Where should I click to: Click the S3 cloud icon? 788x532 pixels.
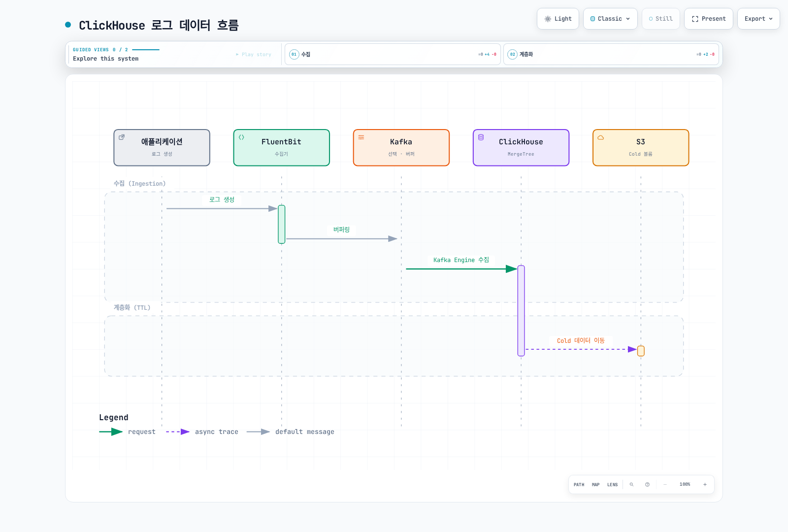(x=600, y=137)
